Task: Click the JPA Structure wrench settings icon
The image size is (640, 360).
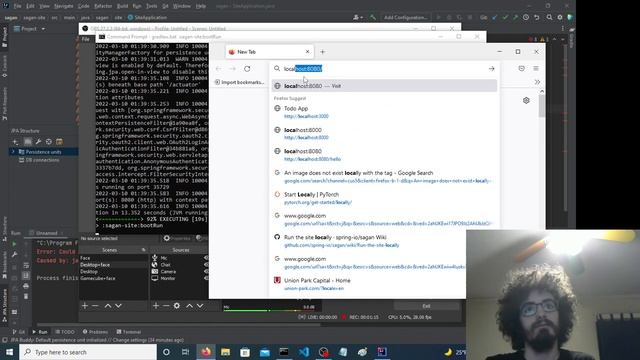Action: [x=38, y=142]
